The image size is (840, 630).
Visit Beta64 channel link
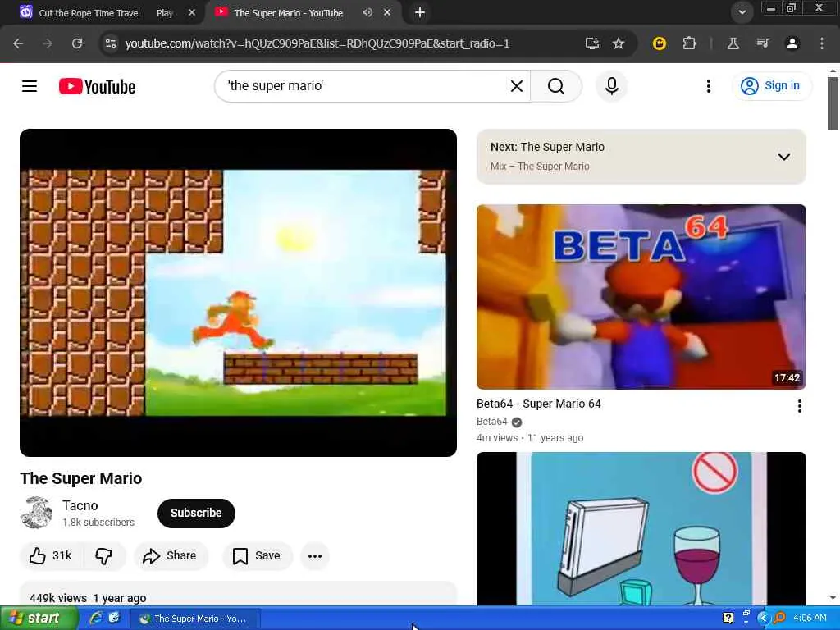point(492,422)
